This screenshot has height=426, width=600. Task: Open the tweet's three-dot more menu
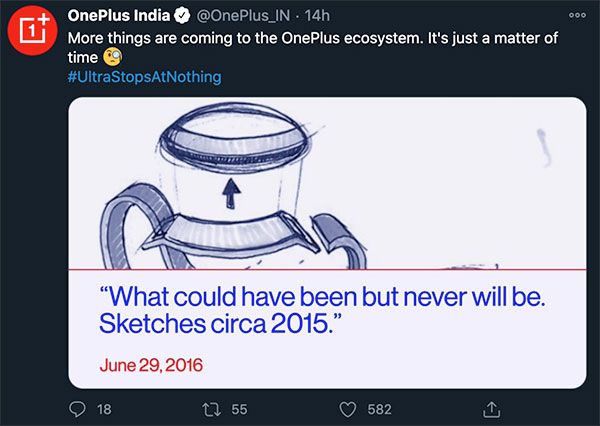(577, 15)
